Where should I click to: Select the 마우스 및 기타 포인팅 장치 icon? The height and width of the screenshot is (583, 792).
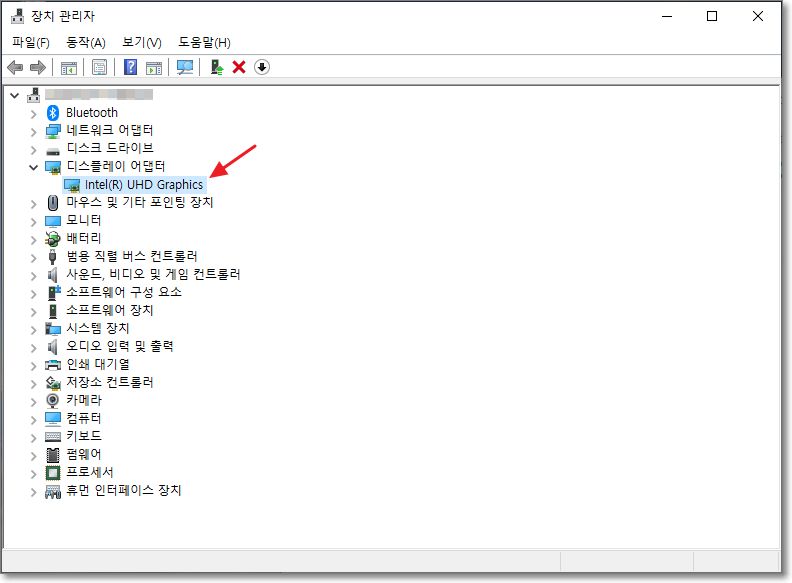click(53, 203)
